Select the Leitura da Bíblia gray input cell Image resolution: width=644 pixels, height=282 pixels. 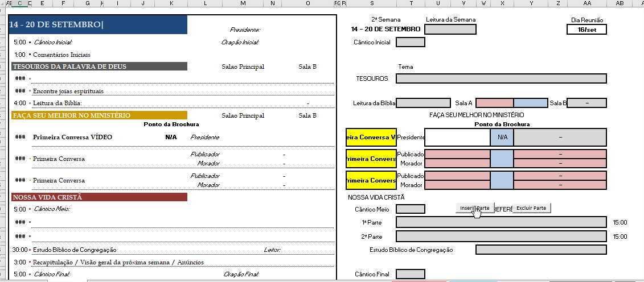(424, 103)
